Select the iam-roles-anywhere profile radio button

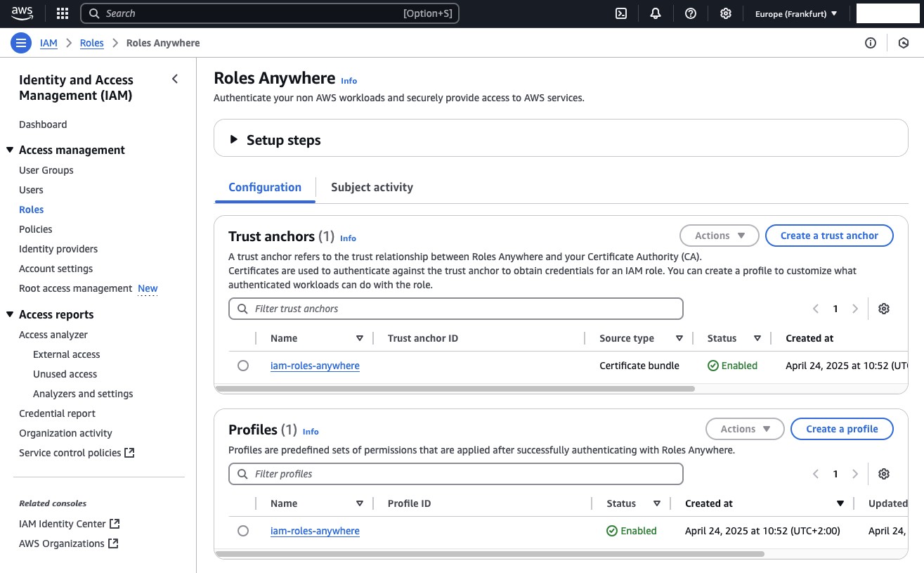[x=243, y=531]
